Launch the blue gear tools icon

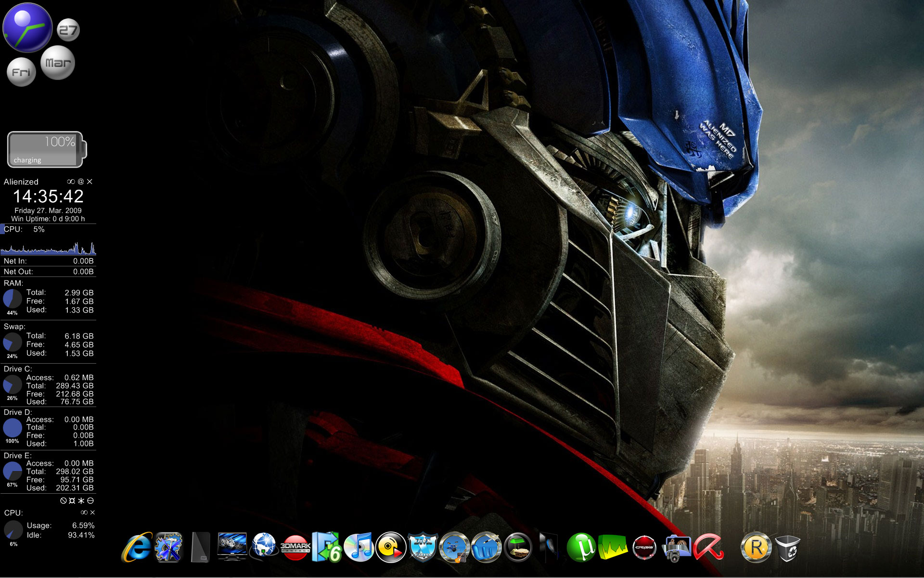[x=168, y=547]
